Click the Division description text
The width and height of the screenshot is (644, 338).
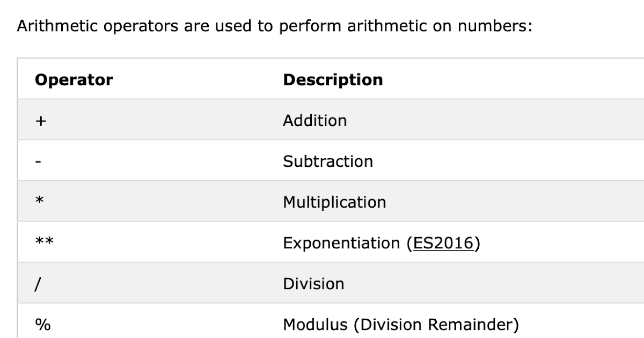point(313,284)
